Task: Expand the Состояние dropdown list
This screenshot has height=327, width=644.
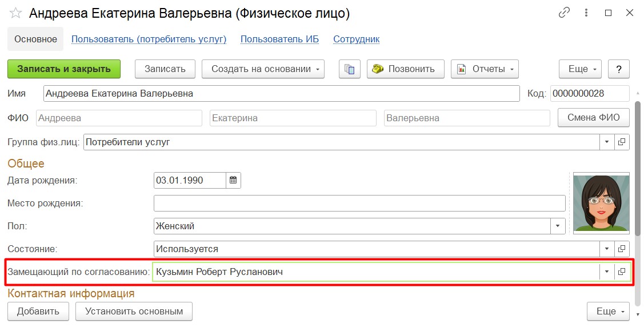Action: pos(606,249)
